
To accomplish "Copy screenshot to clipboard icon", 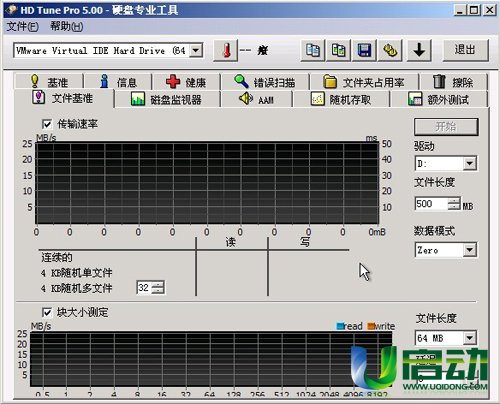I will coord(338,50).
